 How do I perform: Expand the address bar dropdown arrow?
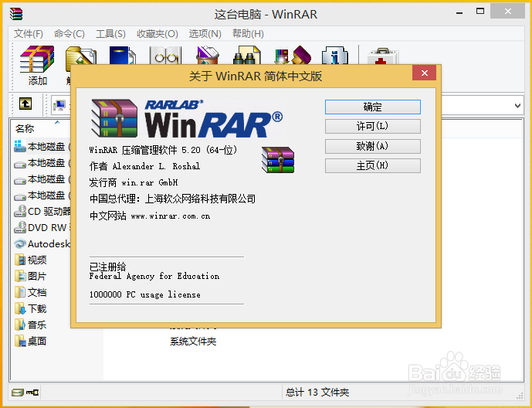[517, 106]
